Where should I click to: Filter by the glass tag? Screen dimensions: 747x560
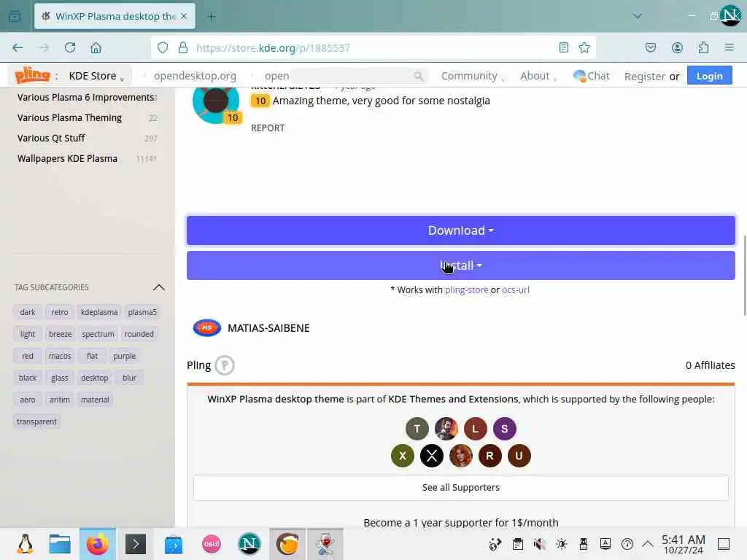click(60, 378)
